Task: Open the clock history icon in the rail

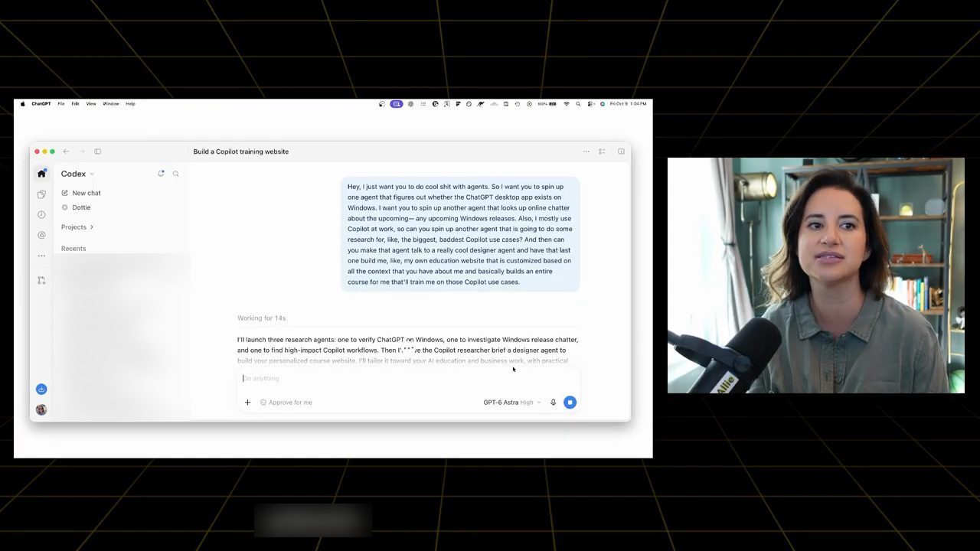Action: [41, 215]
